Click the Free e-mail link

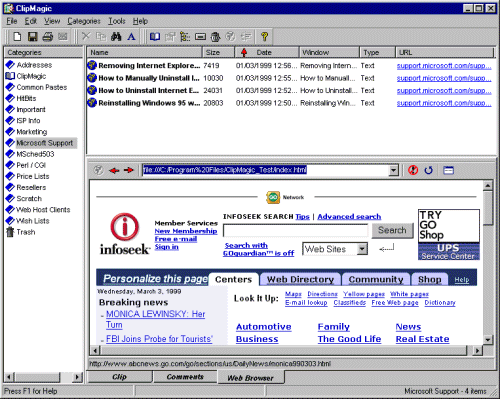pos(176,239)
